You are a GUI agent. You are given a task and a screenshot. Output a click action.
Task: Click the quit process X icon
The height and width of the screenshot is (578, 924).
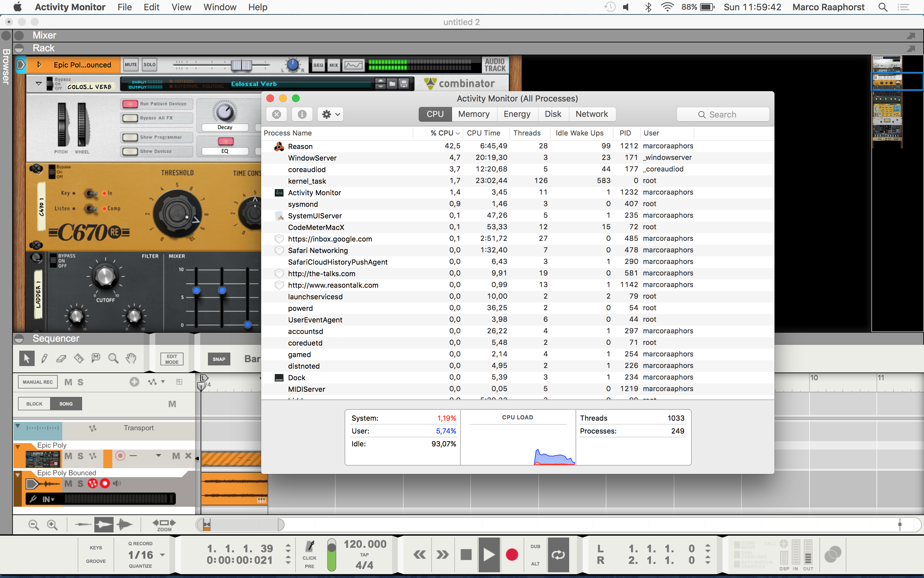[x=277, y=114]
